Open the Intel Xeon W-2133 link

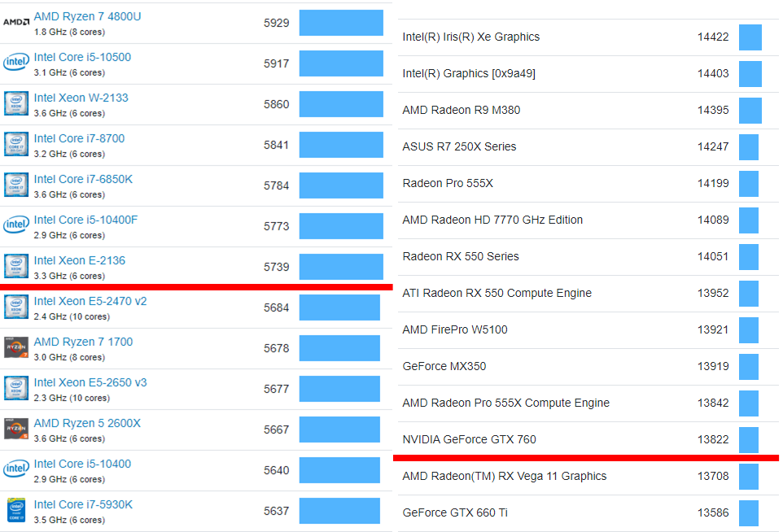(x=81, y=98)
